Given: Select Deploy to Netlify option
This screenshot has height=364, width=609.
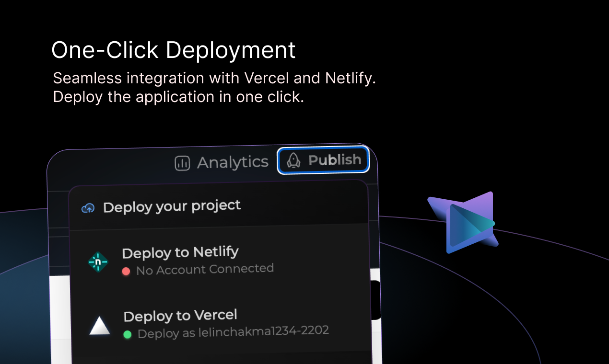Looking at the screenshot, I should [x=221, y=261].
